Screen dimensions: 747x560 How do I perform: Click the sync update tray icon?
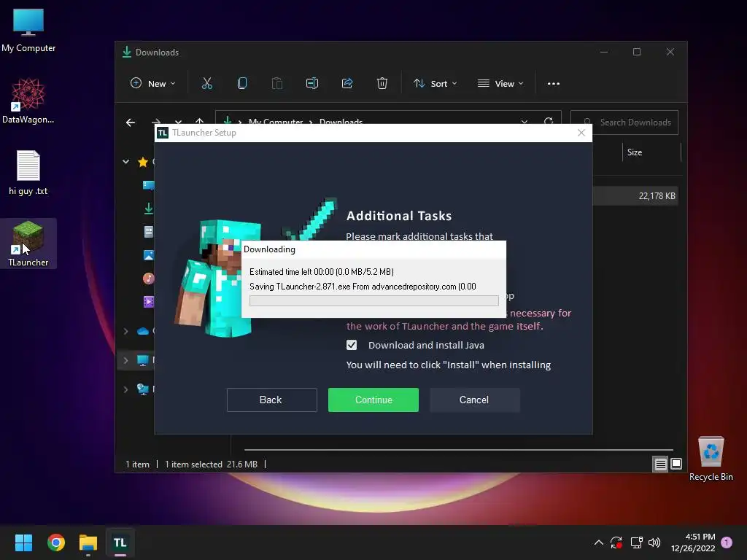[x=616, y=542]
